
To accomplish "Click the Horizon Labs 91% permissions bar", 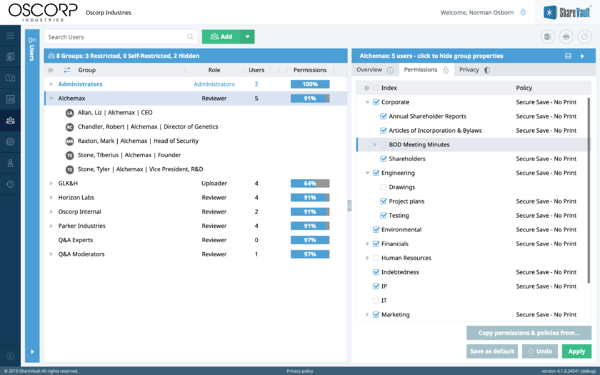I will point(310,197).
